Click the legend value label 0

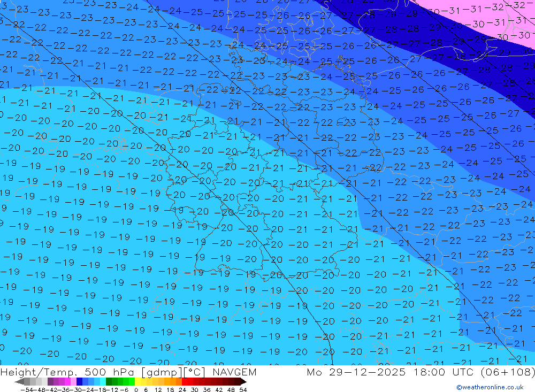(136, 389)
